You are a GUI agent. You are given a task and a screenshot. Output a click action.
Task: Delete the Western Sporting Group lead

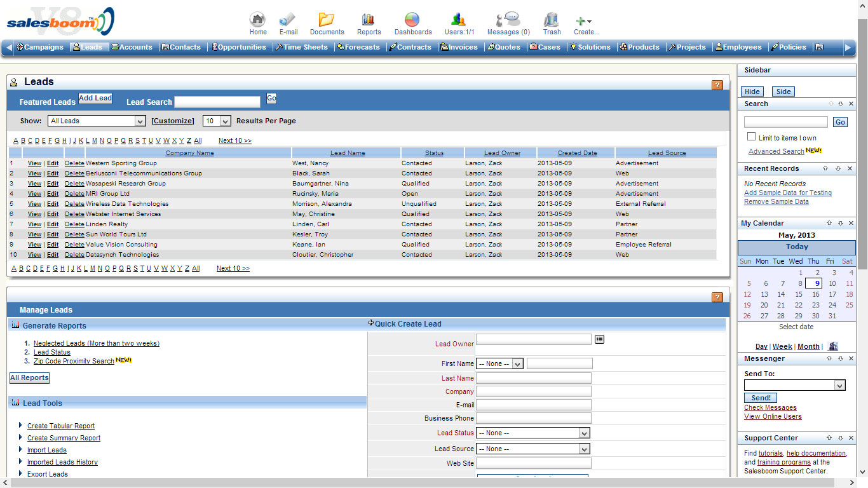(x=74, y=163)
